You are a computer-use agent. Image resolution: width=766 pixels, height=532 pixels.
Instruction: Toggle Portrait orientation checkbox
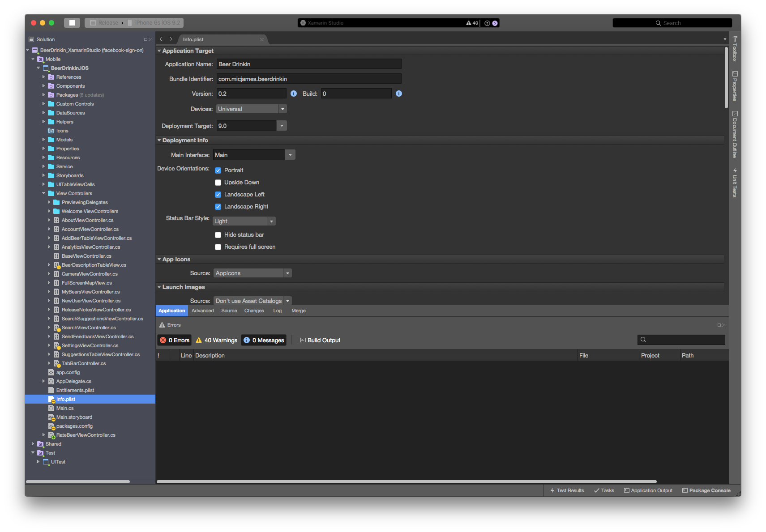pyautogui.click(x=218, y=170)
